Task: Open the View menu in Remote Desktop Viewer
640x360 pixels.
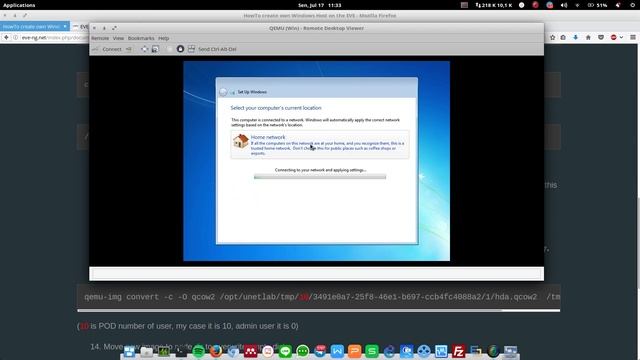Action: 118,38
